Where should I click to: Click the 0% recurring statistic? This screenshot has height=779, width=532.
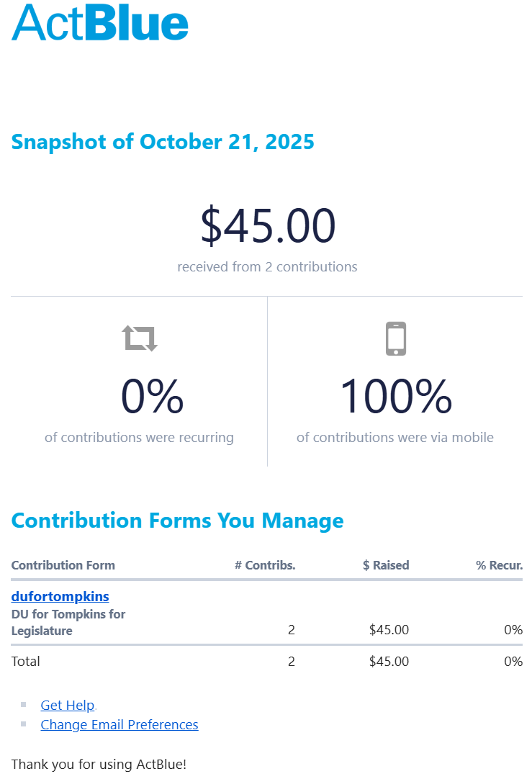[152, 397]
